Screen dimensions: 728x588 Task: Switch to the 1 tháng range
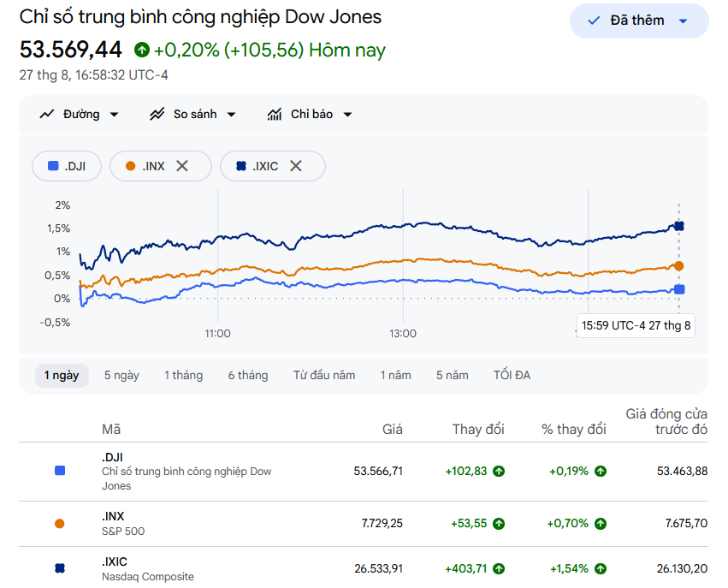click(183, 375)
